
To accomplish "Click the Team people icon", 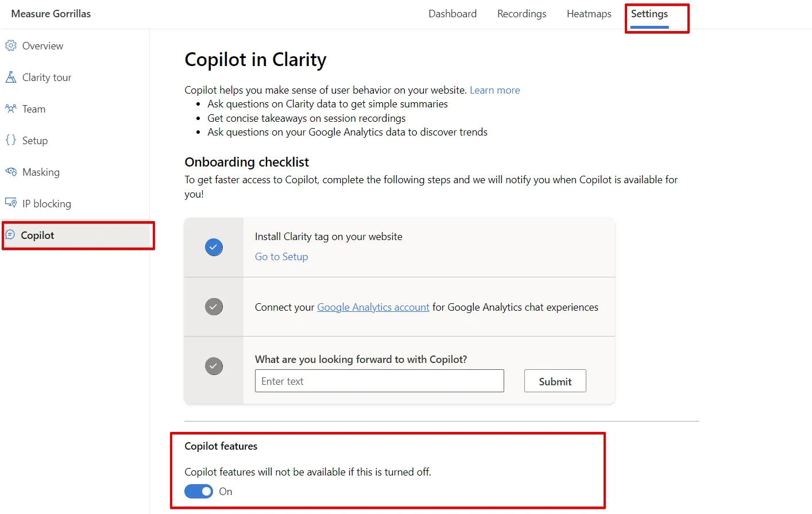I will click(x=11, y=109).
